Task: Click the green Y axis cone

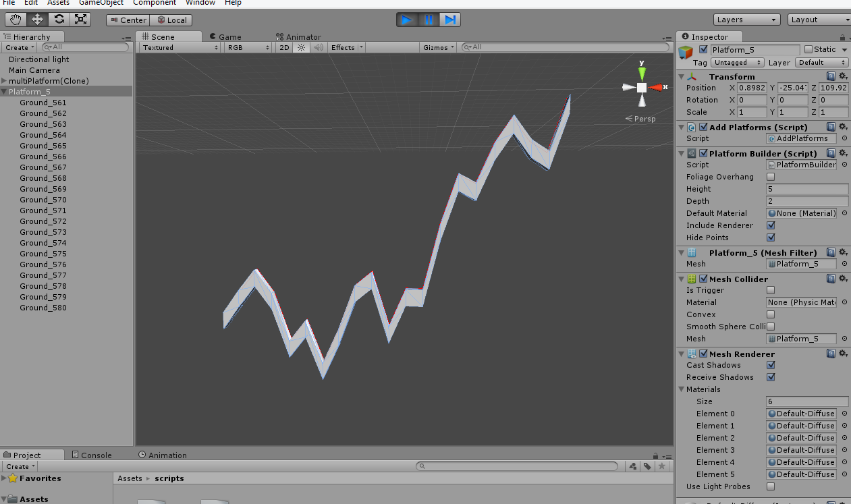Action: click(x=642, y=73)
